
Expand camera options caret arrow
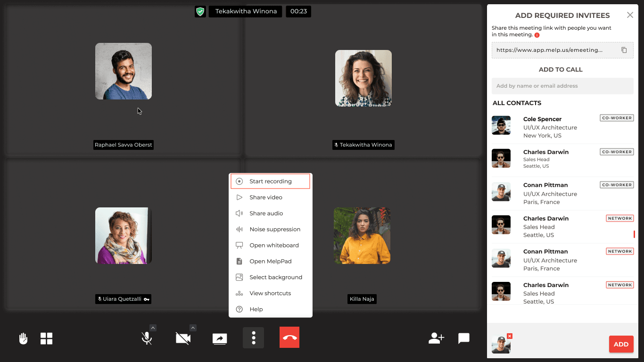pyautogui.click(x=193, y=328)
